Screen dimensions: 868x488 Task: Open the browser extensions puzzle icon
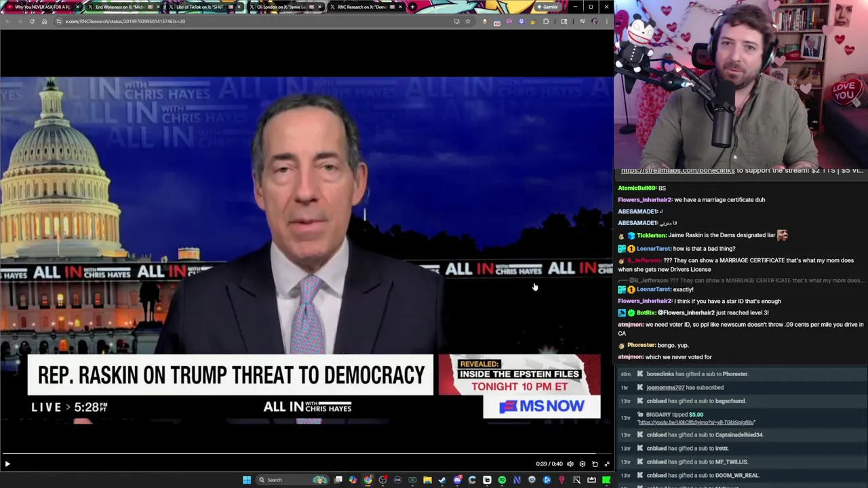tap(546, 21)
